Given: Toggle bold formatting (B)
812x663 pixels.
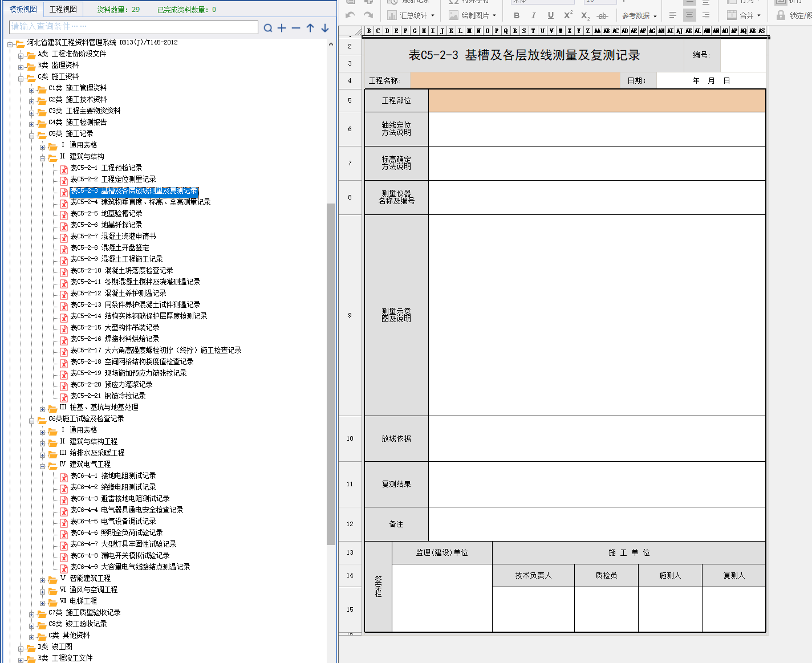Looking at the screenshot, I should click(517, 15).
